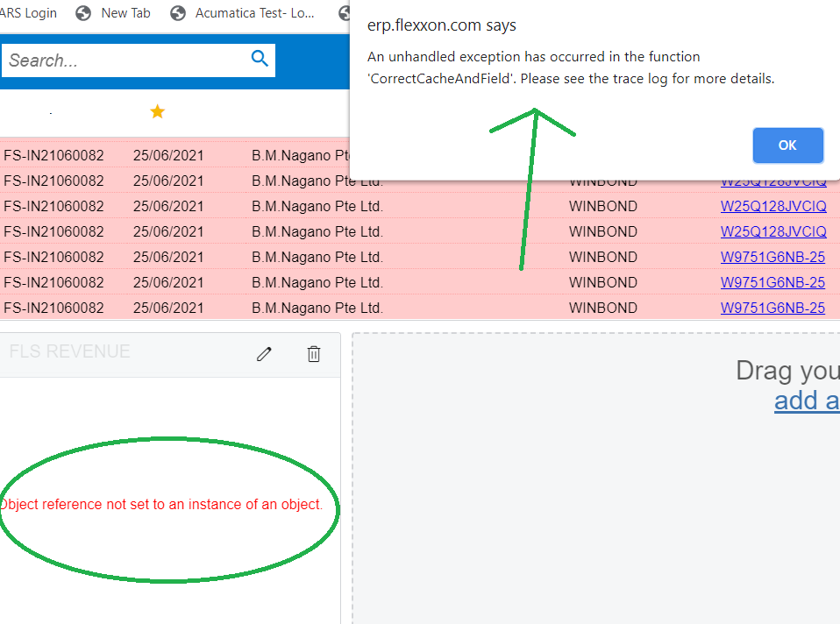Click the first FS-IN21060082 cell
Viewport: 840px width, 624px height.
[53, 155]
